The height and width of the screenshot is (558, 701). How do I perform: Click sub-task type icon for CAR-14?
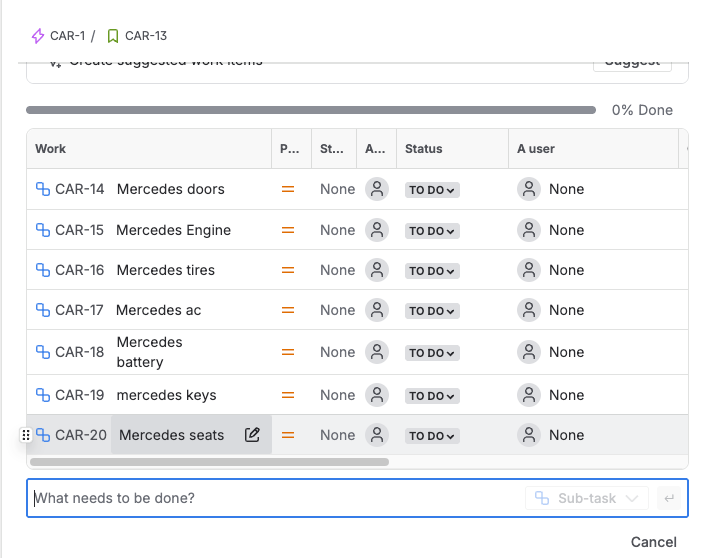[43, 189]
